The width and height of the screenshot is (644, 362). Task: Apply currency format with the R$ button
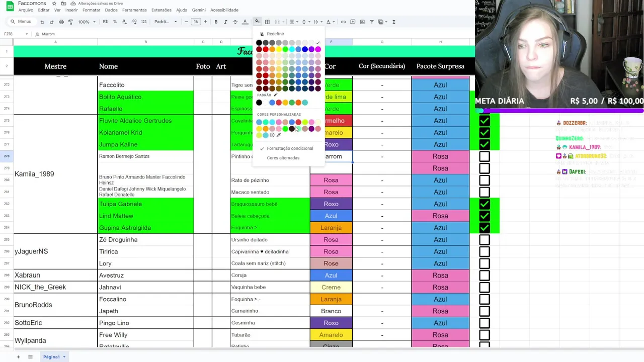[x=105, y=22]
